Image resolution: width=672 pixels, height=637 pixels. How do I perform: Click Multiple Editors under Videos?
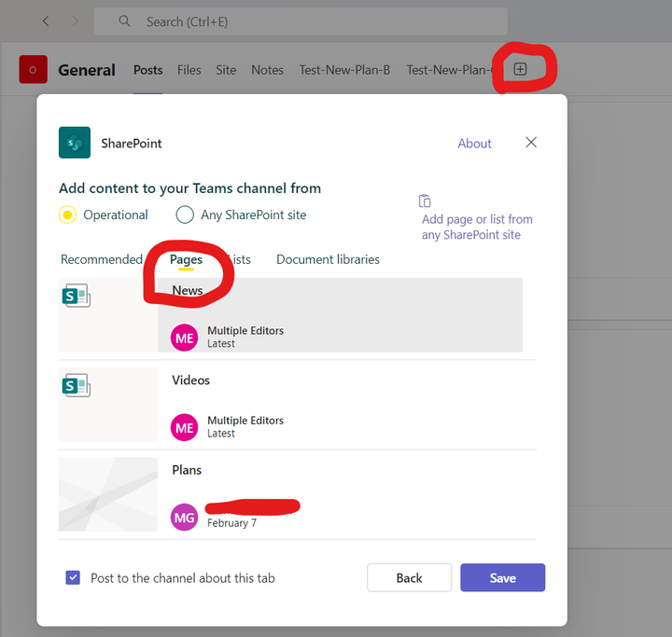[245, 421]
